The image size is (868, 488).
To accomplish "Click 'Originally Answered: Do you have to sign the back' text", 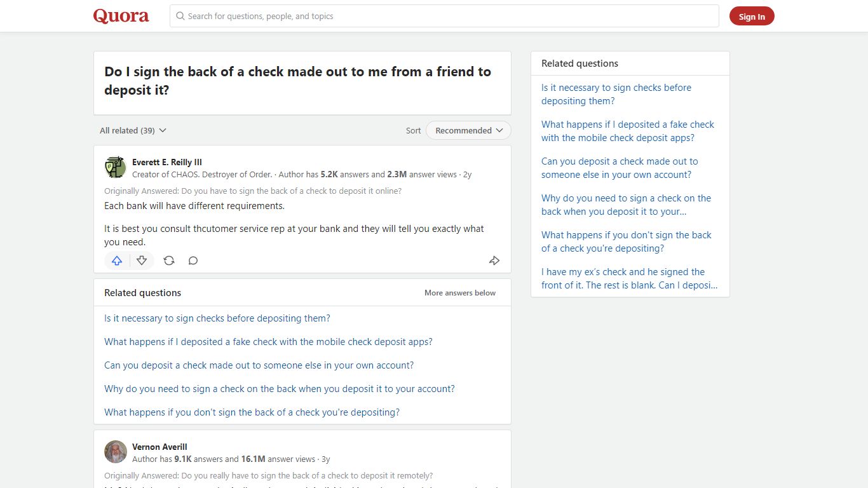I will pyautogui.click(x=253, y=191).
